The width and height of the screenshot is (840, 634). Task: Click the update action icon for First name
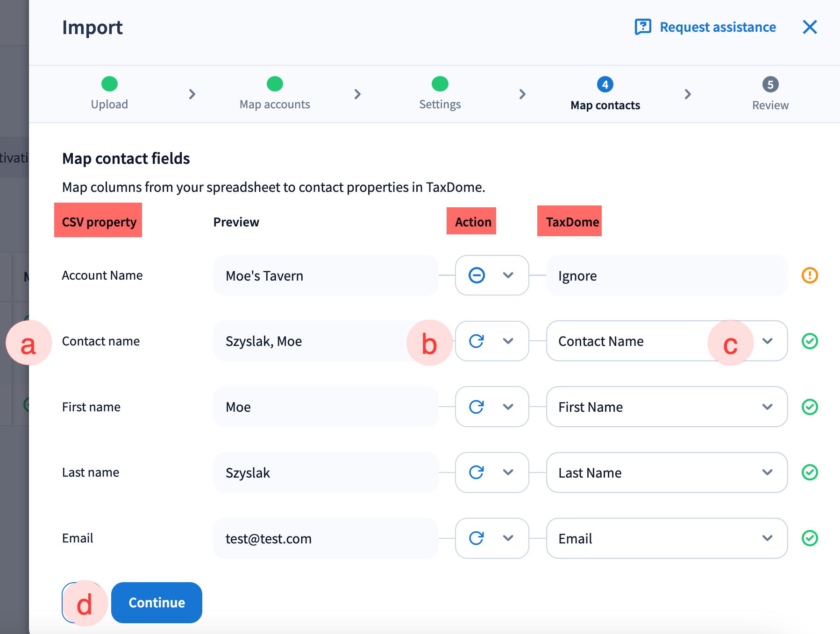[477, 407]
